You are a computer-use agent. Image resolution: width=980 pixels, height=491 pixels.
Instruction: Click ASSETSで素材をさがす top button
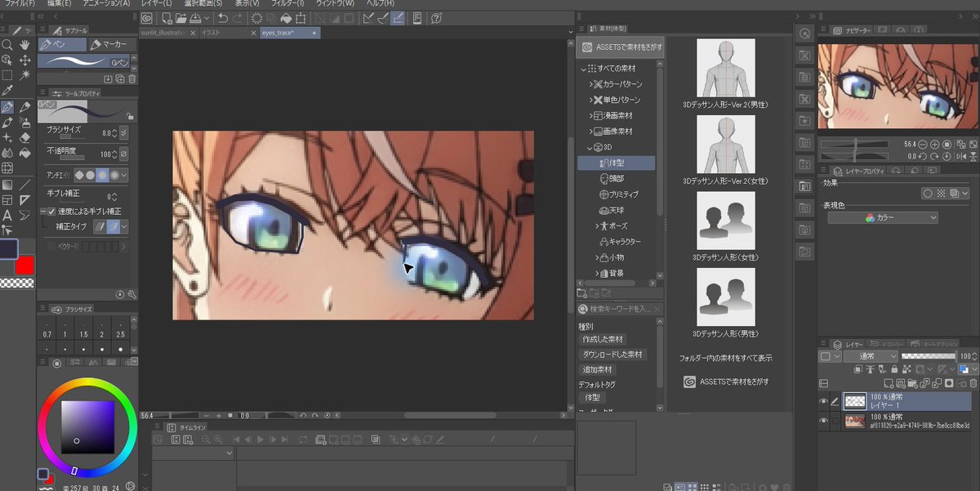(x=620, y=48)
